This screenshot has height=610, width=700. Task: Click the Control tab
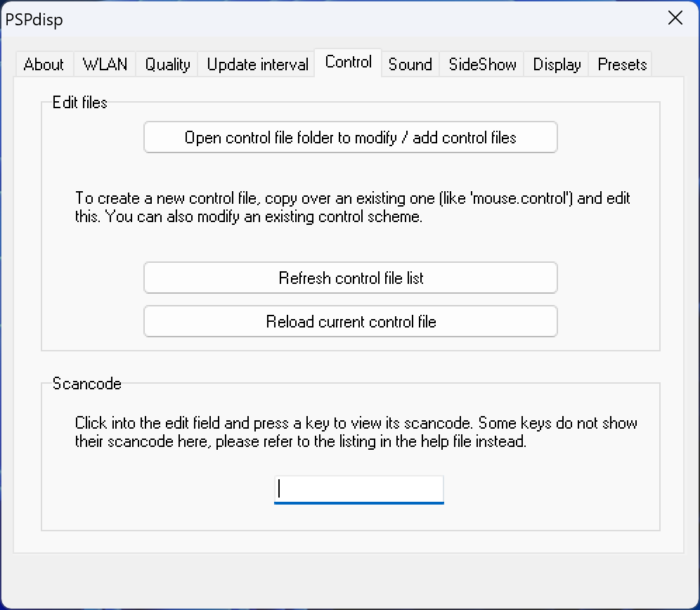tap(348, 62)
